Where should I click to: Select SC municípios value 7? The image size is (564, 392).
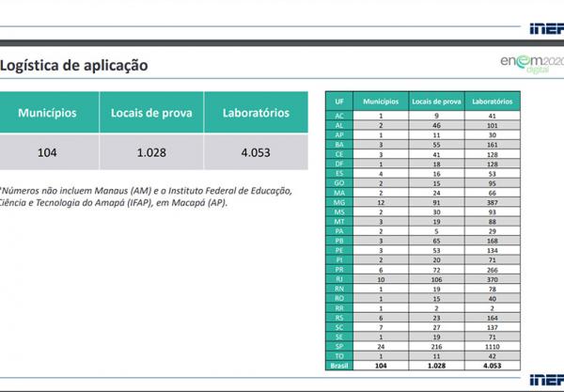(x=381, y=327)
